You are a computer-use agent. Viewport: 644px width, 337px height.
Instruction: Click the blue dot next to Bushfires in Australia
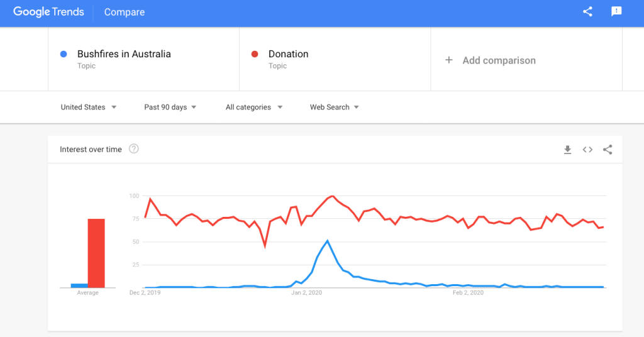64,54
